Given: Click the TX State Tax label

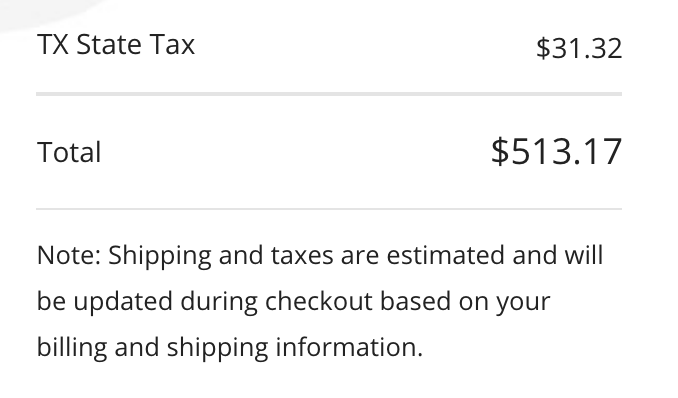Looking at the screenshot, I should tap(116, 44).
